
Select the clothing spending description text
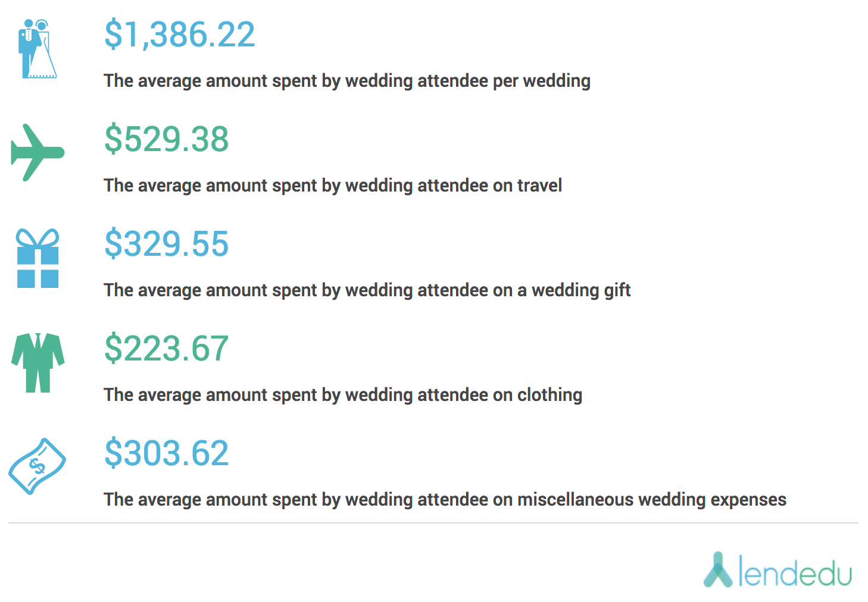pos(343,395)
